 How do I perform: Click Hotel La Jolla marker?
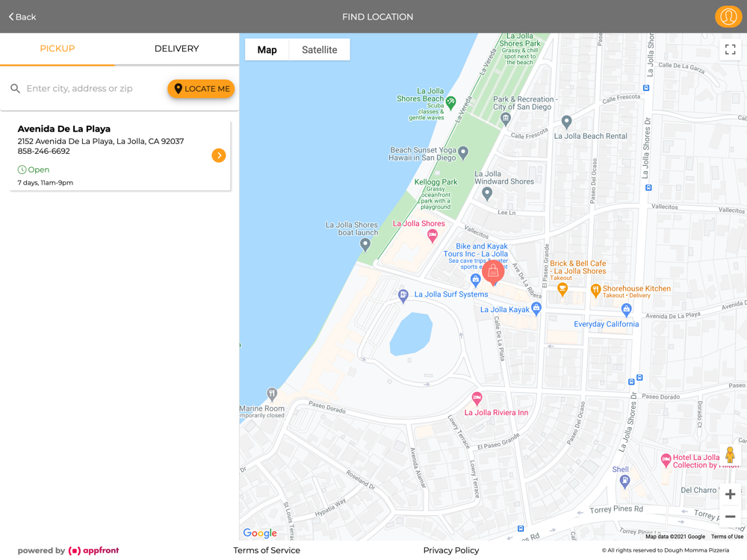coord(666,461)
